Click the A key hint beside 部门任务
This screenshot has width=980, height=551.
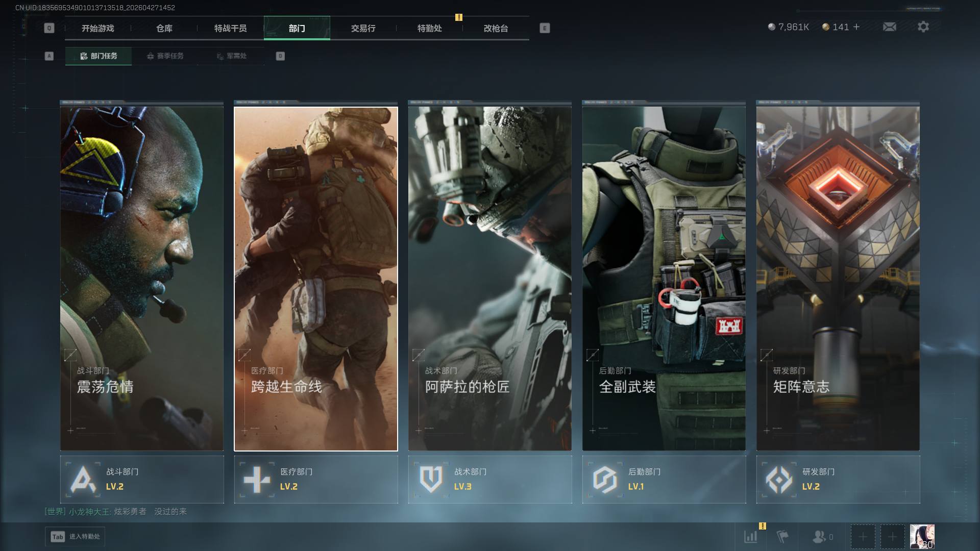[x=49, y=56]
